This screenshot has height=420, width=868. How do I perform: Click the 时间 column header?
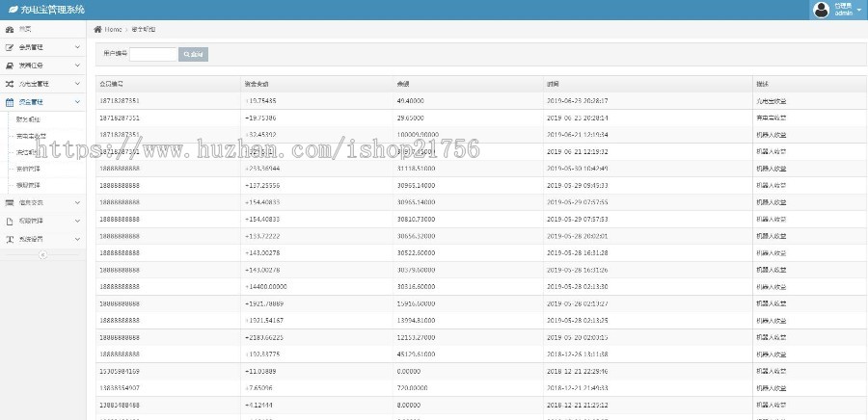[x=553, y=84]
